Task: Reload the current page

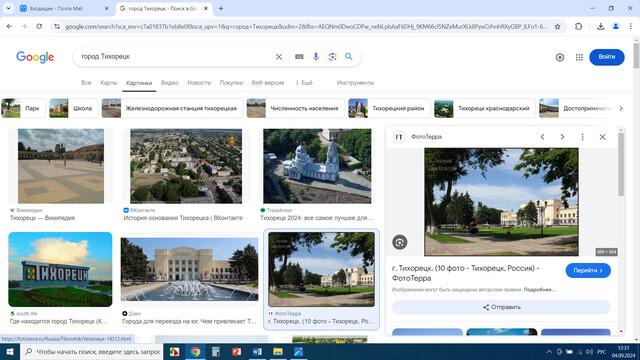Action: tap(39, 27)
